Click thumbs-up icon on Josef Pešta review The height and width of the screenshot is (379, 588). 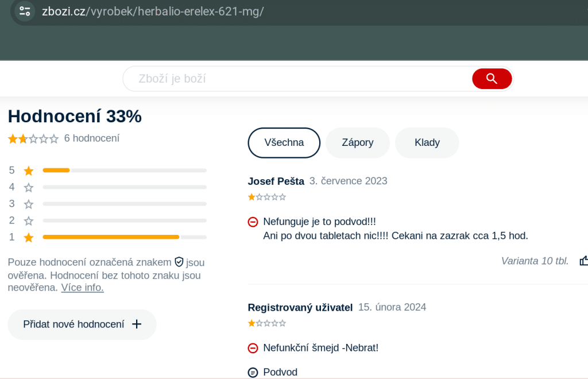pyautogui.click(x=584, y=261)
